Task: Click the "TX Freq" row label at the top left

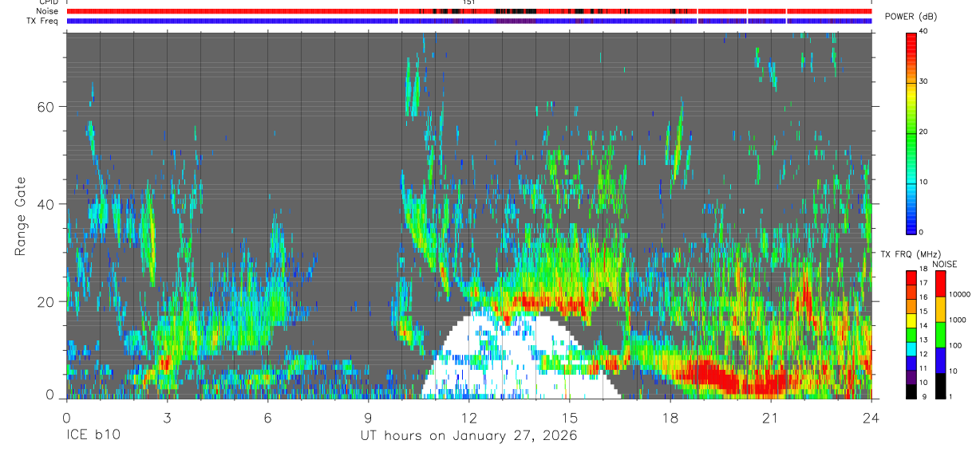Action: click(x=41, y=21)
